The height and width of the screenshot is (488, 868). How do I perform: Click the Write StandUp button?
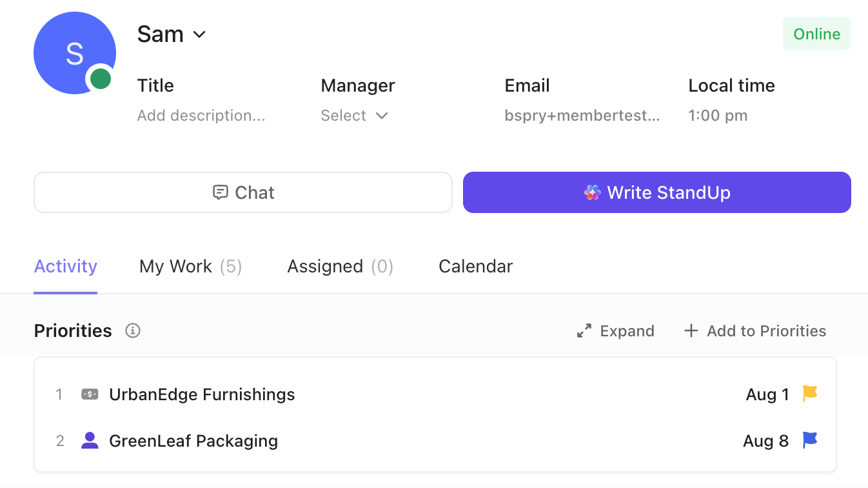click(656, 192)
